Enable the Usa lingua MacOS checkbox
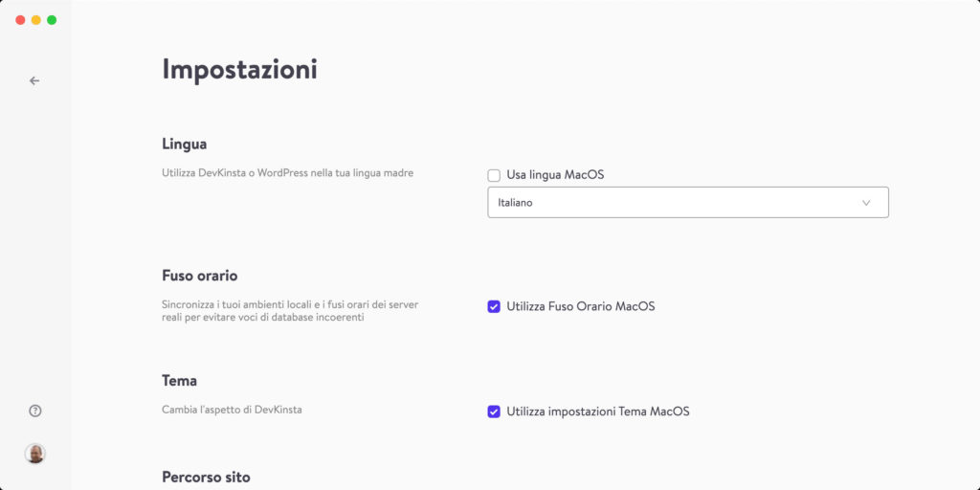 tap(494, 176)
